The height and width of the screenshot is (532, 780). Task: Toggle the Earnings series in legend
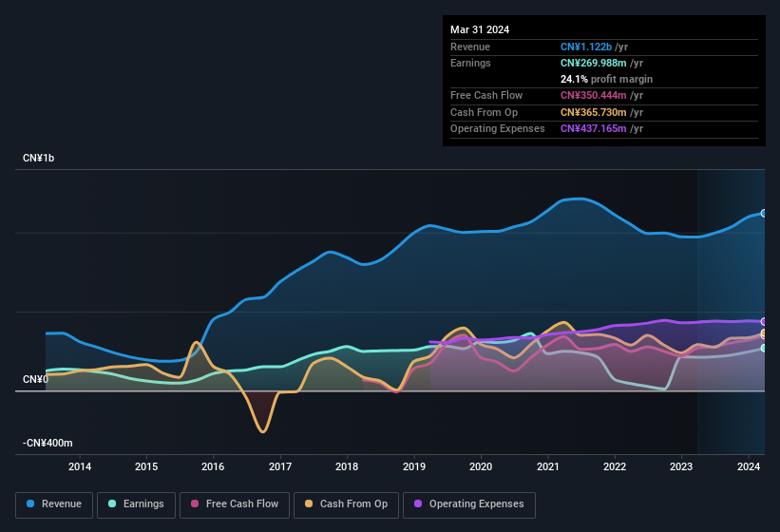137,504
